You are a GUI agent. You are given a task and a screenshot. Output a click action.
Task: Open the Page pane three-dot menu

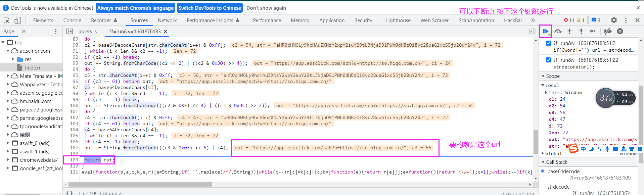click(x=56, y=31)
